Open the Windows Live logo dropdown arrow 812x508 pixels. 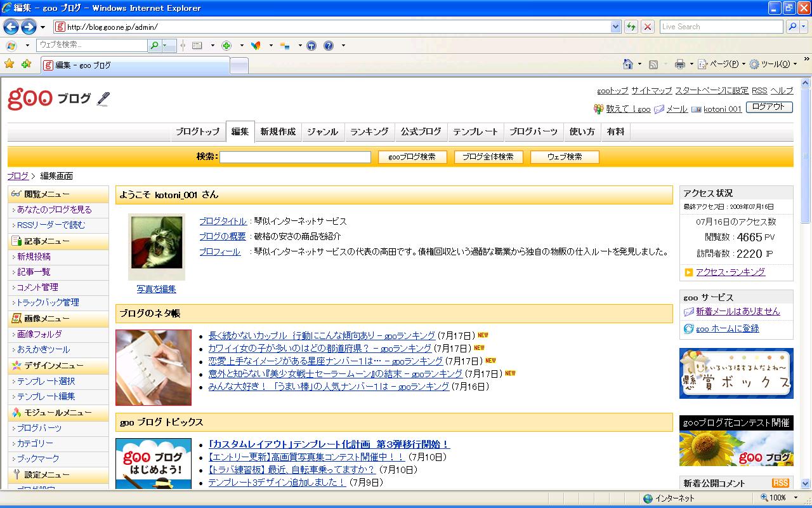tap(27, 46)
